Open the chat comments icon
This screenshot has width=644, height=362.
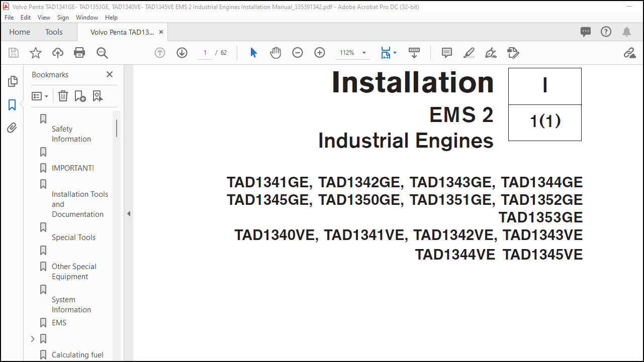pyautogui.click(x=586, y=32)
